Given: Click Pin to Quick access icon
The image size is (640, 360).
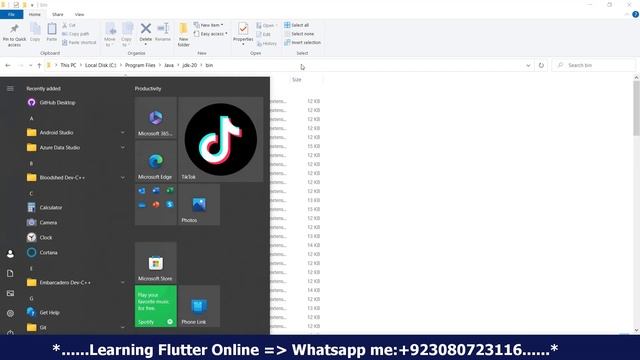Looking at the screenshot, I should [x=14, y=29].
